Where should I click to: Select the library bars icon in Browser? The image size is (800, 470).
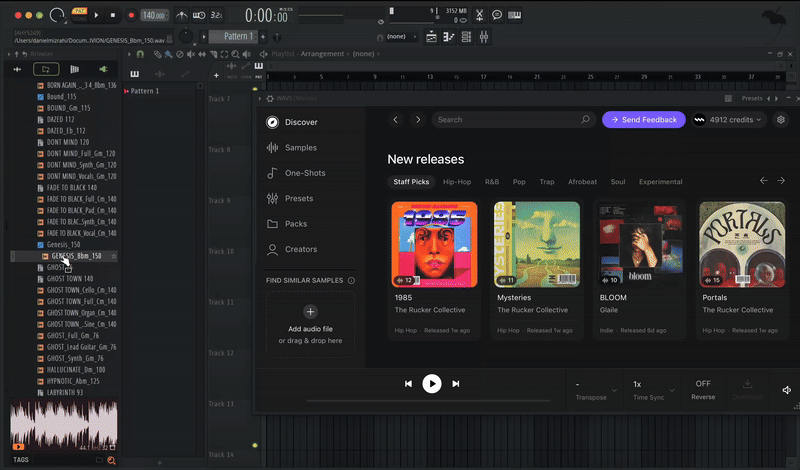pyautogui.click(x=74, y=69)
